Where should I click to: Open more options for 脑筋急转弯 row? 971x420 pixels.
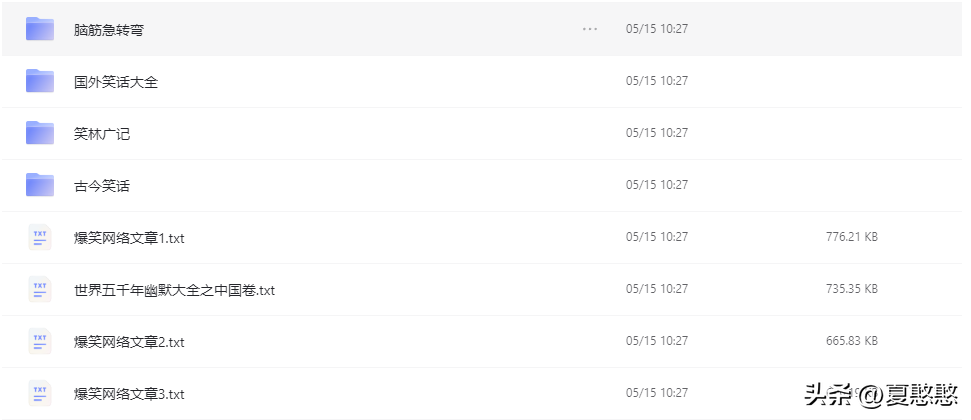pyautogui.click(x=590, y=29)
